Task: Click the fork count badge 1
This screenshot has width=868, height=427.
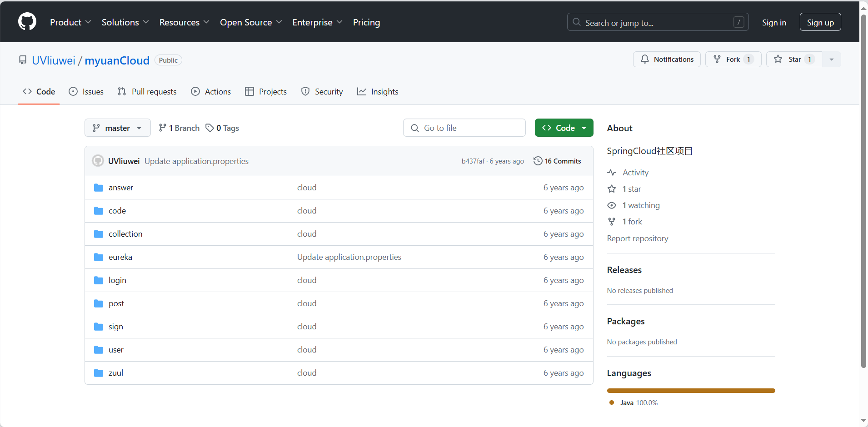Action: pyautogui.click(x=748, y=60)
